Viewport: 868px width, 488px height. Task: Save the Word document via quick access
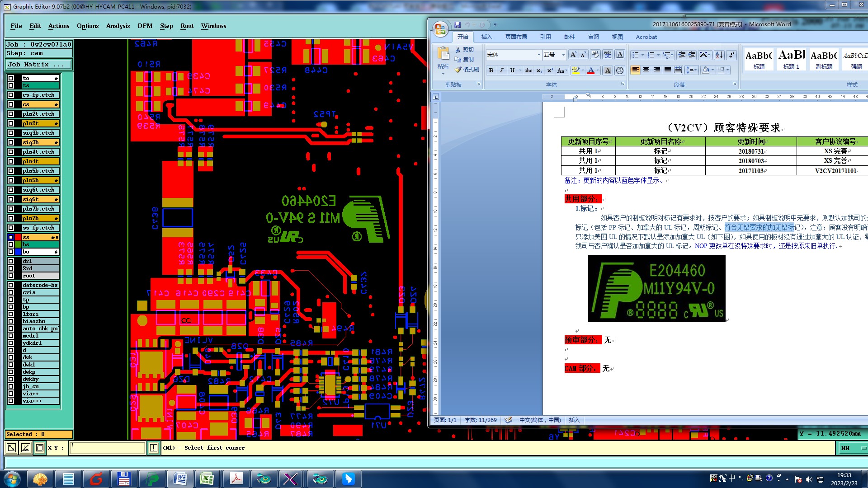coord(458,25)
